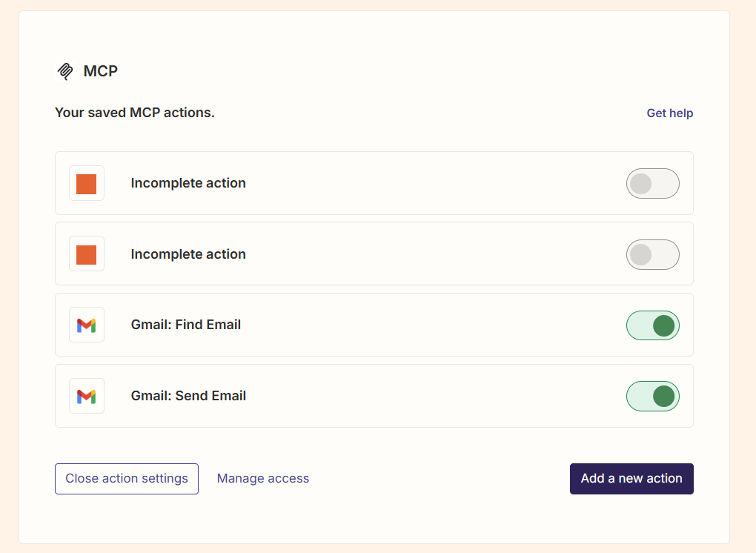
Task: Open the Get help link
Action: point(670,113)
